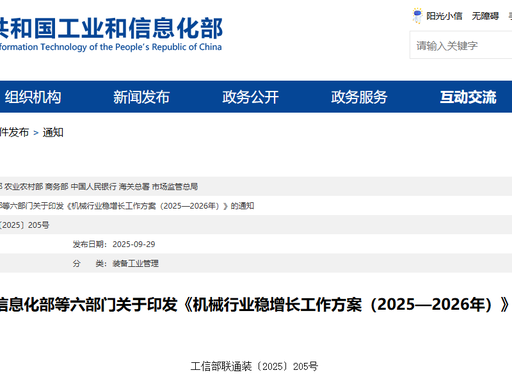Image resolution: width=512 pixels, height=384 pixels.
Task: Select the 发布日期 label
Action: [90, 244]
